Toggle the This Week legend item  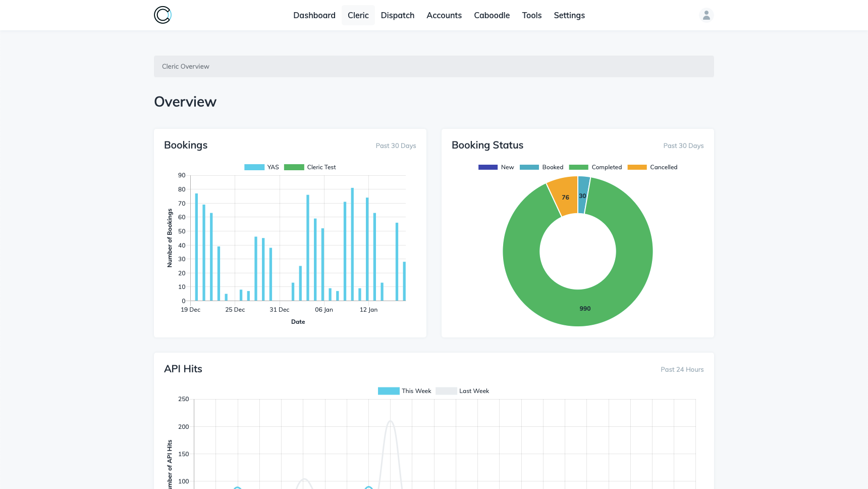tap(405, 391)
